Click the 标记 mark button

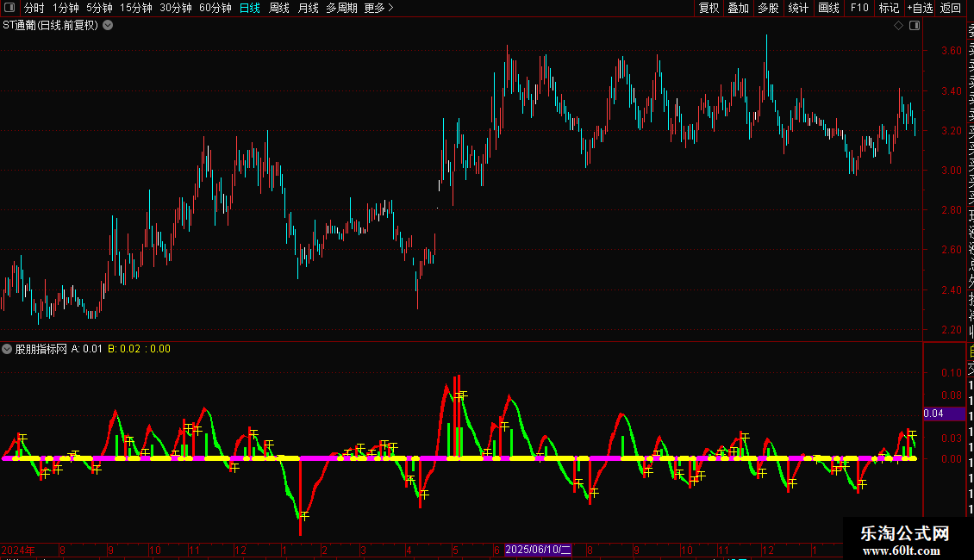[889, 8]
